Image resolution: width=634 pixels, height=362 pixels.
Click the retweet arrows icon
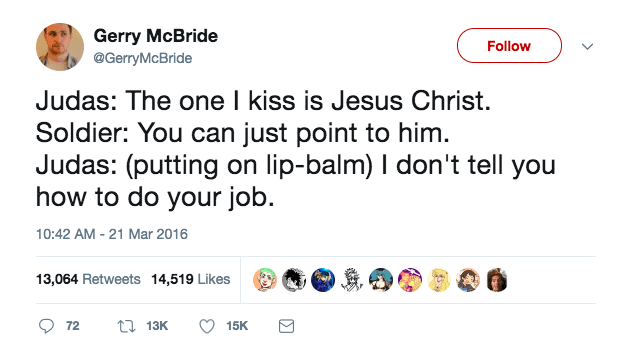[x=126, y=326]
